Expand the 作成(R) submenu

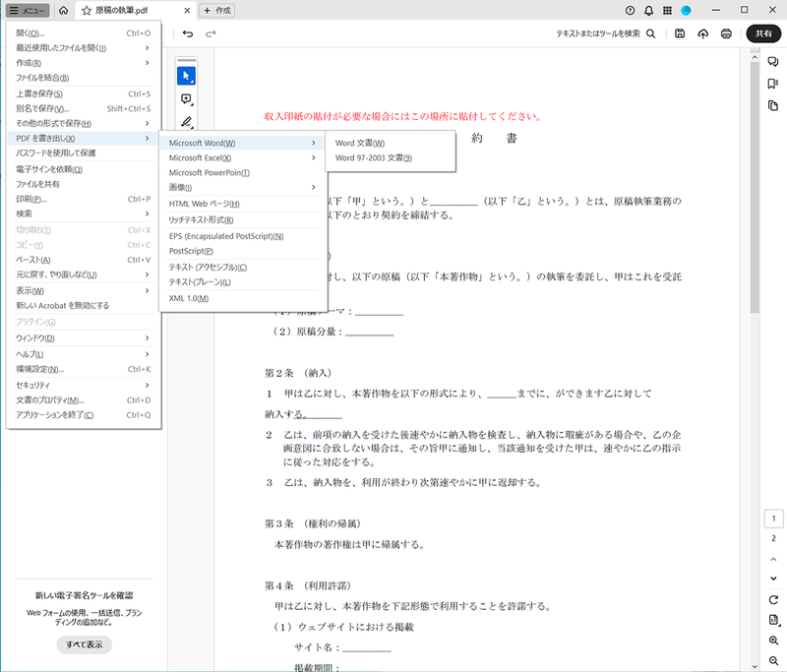click(x=84, y=63)
